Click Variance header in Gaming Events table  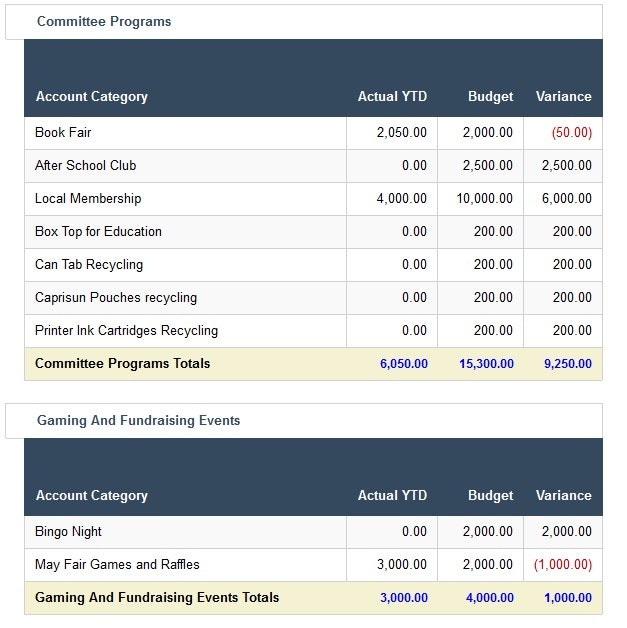tap(564, 495)
